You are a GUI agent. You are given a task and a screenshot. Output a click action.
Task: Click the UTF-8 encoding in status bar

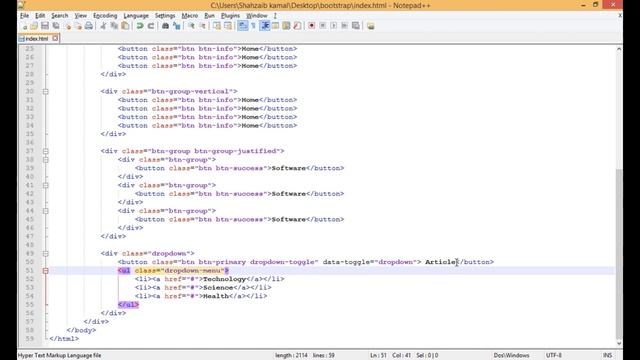(554, 356)
